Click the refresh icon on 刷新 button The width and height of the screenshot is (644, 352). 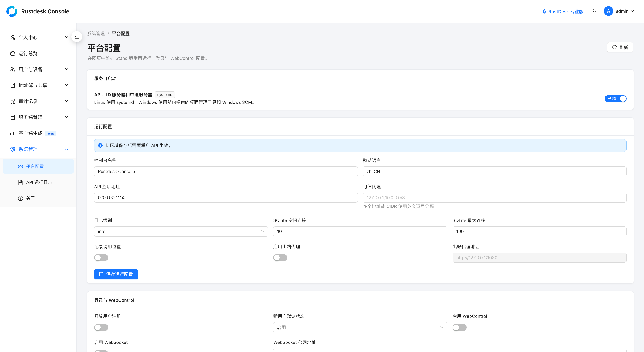[x=614, y=47]
